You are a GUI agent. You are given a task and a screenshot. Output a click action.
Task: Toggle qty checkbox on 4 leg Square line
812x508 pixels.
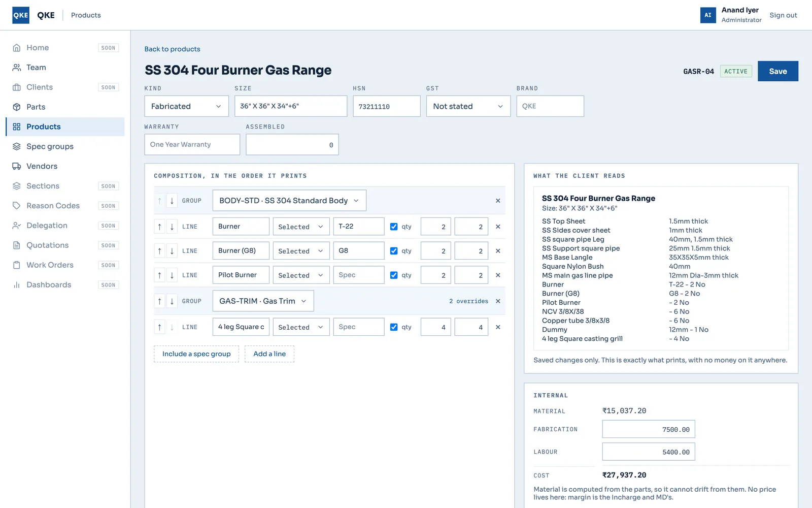coord(394,327)
